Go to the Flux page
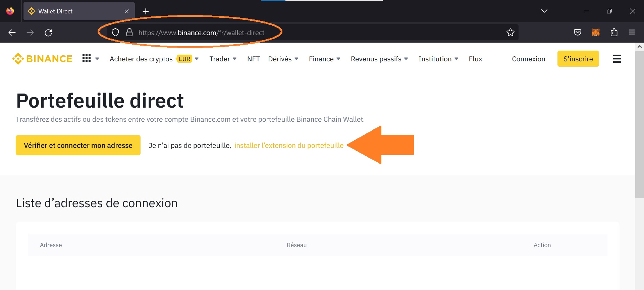Image resolution: width=644 pixels, height=290 pixels. click(x=475, y=59)
